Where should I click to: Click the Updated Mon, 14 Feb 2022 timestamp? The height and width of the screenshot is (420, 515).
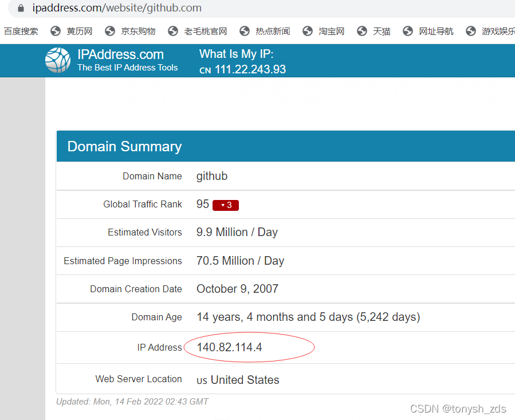click(132, 402)
